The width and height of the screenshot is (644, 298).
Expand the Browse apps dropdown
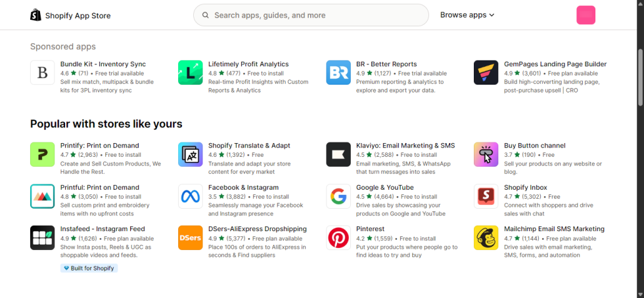point(467,15)
